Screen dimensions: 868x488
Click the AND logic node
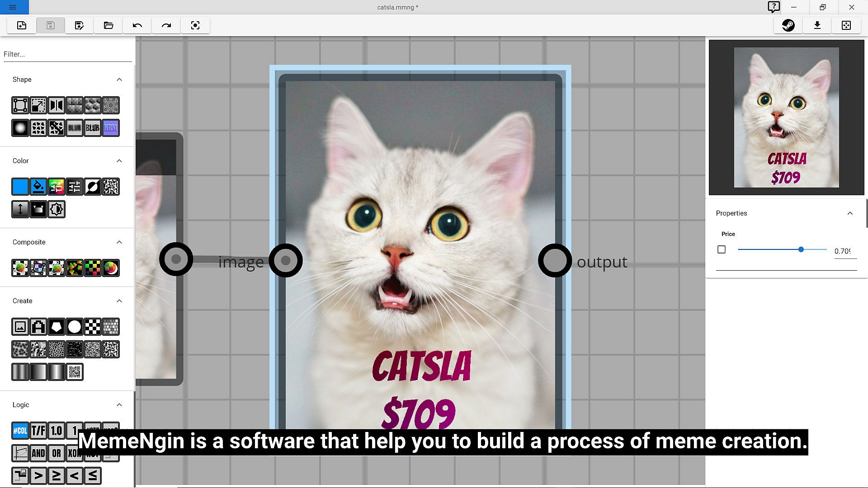38,453
